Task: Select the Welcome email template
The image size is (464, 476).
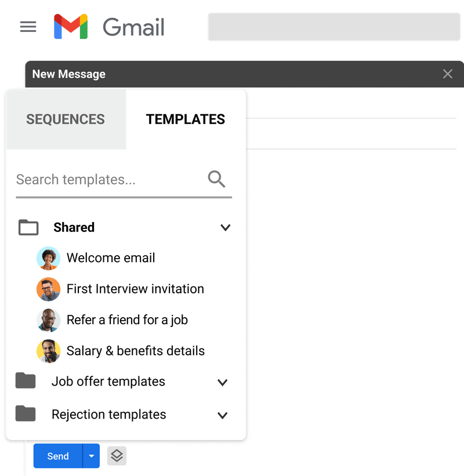Action: (110, 258)
